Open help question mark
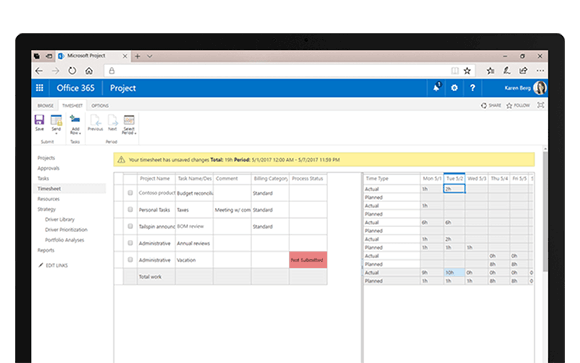The image size is (580, 363). pyautogui.click(x=472, y=88)
